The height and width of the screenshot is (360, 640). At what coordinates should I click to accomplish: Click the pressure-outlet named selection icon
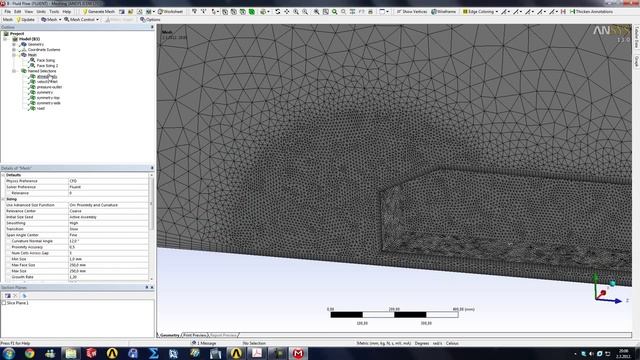(32, 87)
